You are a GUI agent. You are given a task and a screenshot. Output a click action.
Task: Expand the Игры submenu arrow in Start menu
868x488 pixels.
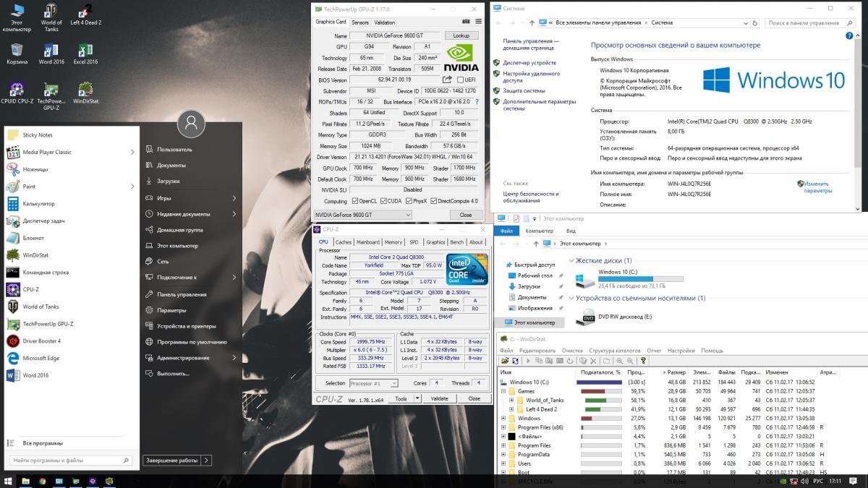coord(234,198)
